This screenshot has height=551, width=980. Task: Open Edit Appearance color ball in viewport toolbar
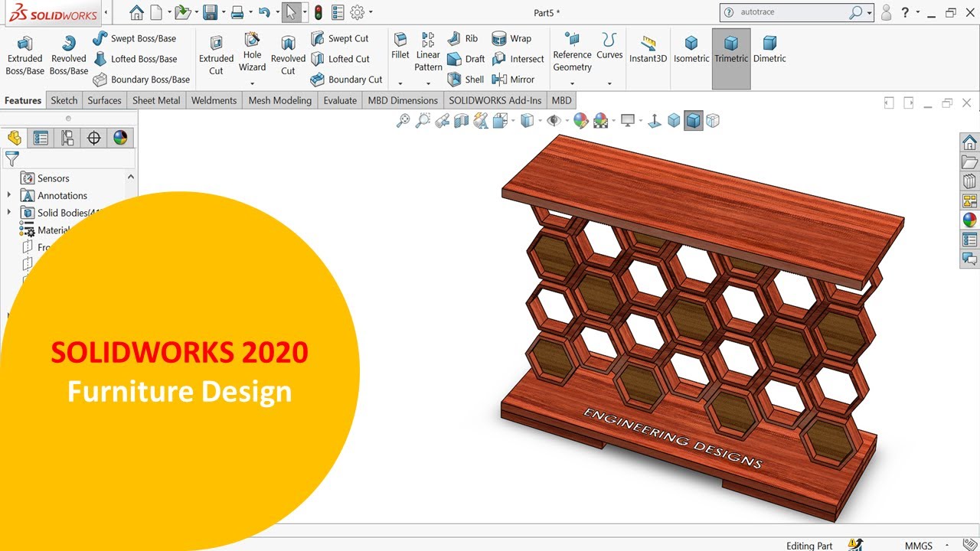(581, 120)
